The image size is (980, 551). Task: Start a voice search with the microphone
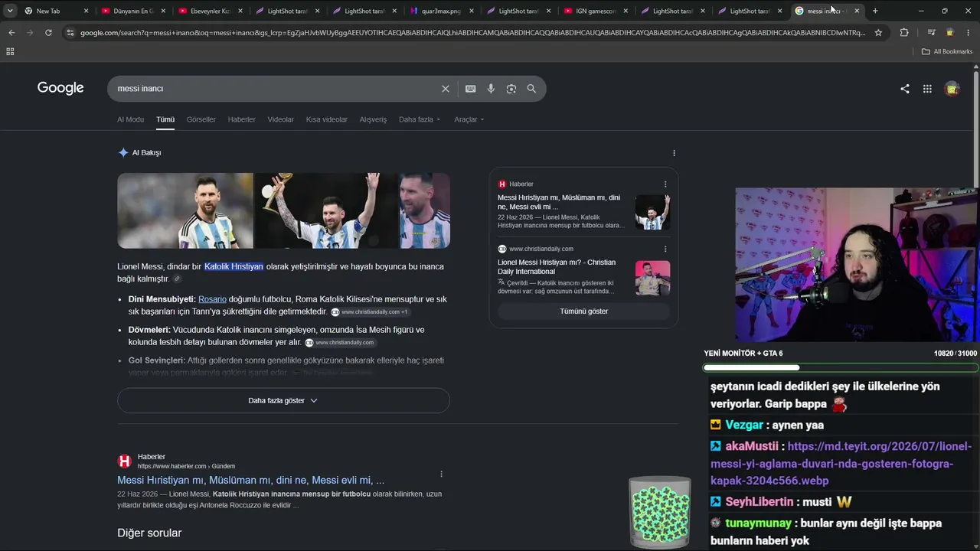click(x=491, y=89)
